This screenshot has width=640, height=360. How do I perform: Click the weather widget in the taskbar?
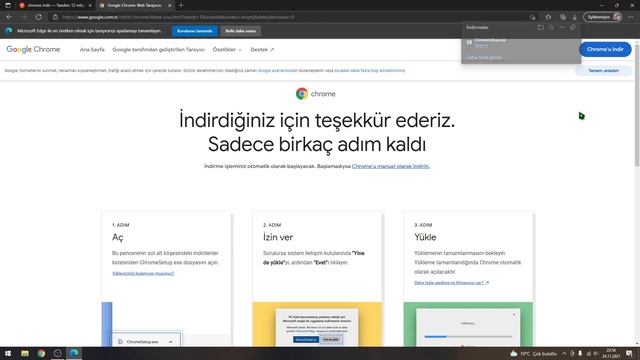(533, 353)
